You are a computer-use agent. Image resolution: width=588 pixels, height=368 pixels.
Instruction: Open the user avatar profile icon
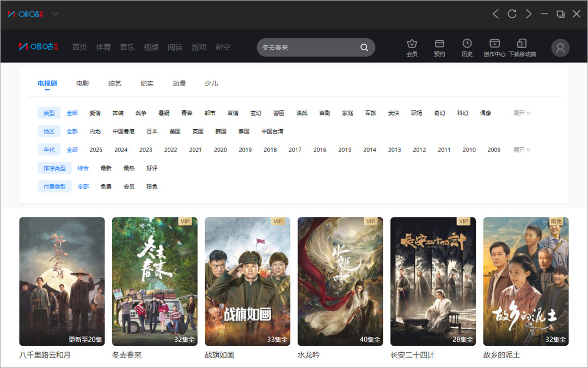tap(560, 47)
